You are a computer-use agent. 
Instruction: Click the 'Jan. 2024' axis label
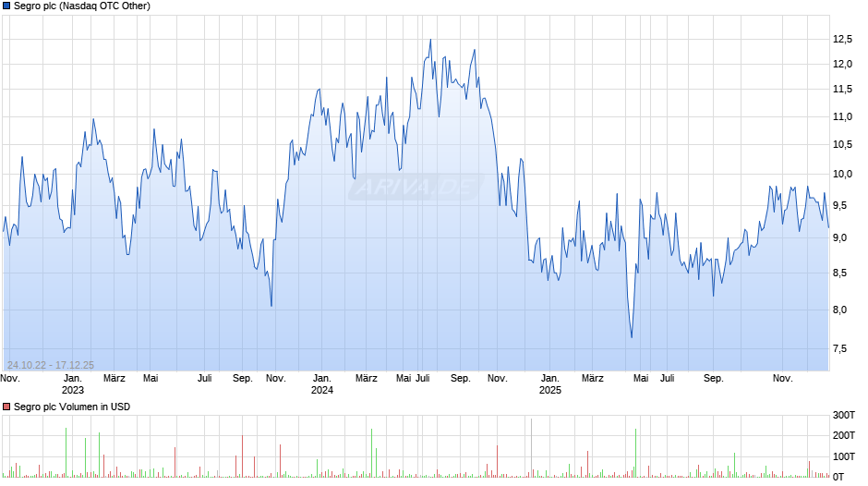point(322,384)
